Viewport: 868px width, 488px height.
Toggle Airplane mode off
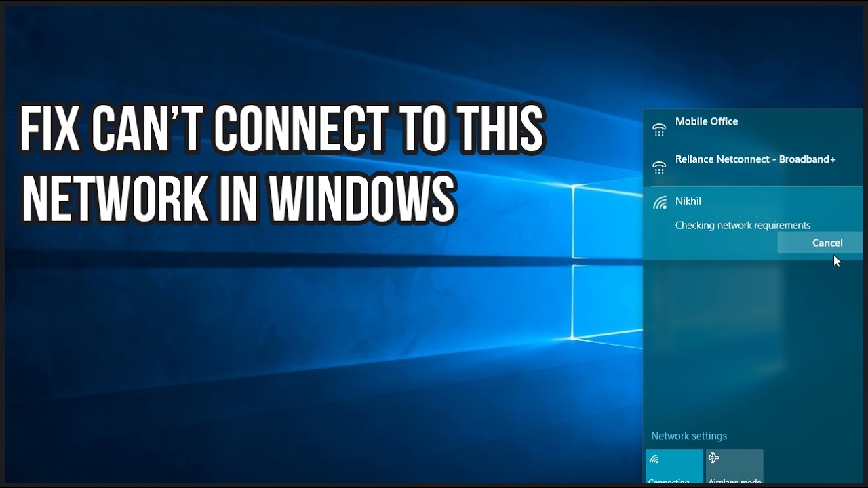[x=734, y=466]
